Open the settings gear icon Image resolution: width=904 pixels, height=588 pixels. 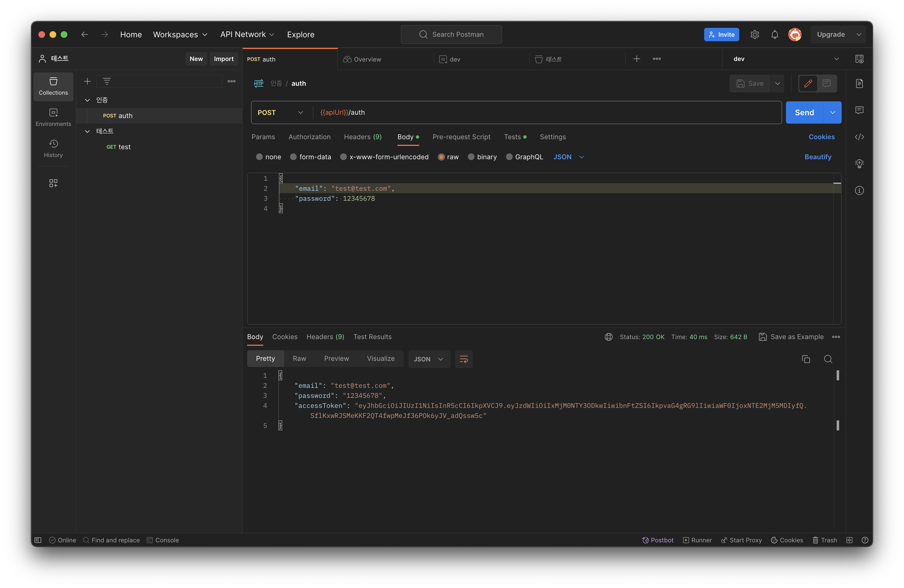754,35
